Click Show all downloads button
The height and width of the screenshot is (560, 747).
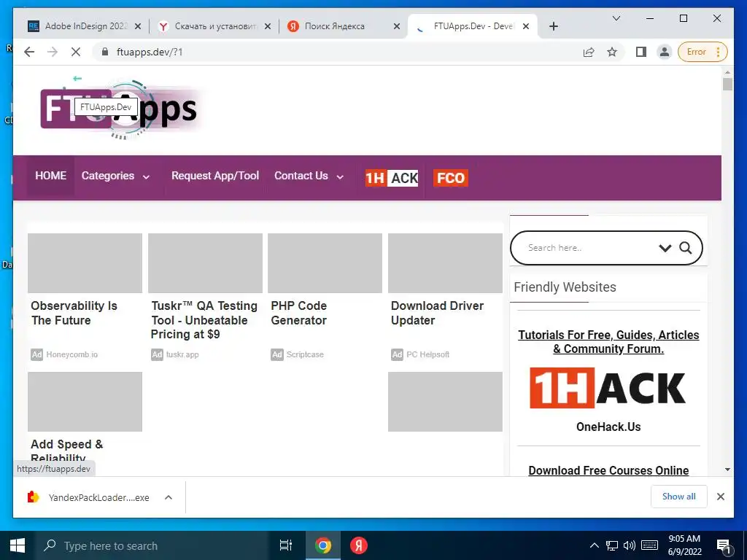click(x=678, y=496)
